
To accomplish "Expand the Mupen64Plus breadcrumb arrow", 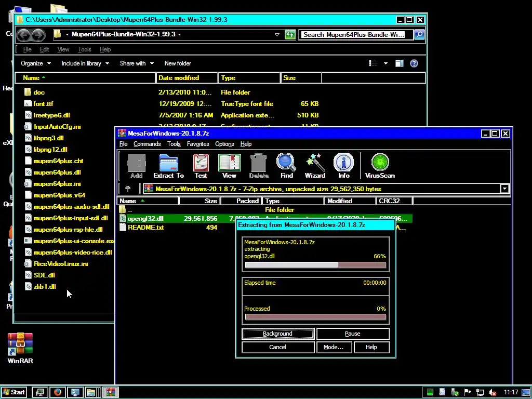I will [179, 34].
